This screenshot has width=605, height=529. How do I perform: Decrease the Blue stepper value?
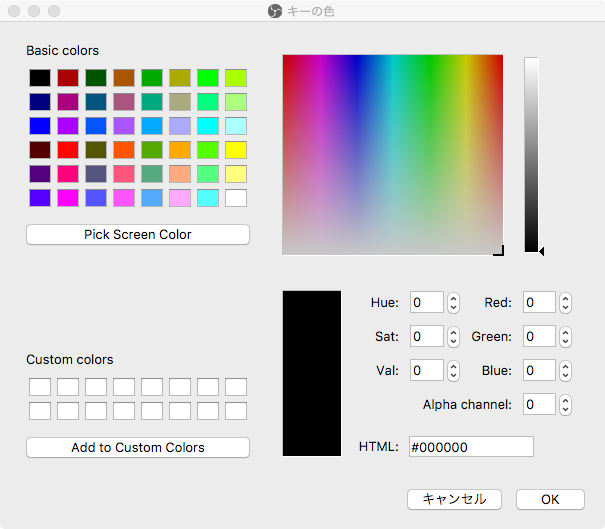coord(566,375)
